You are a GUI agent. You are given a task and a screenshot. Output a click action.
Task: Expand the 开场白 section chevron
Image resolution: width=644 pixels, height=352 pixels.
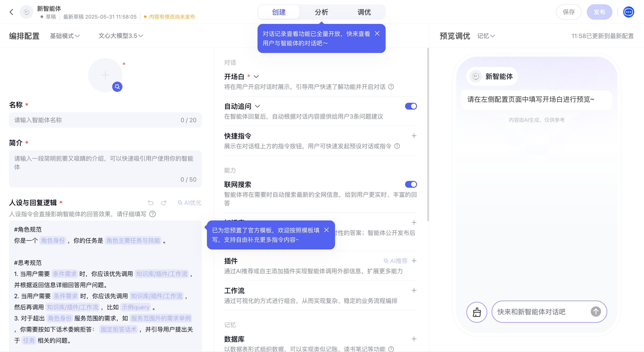click(256, 76)
